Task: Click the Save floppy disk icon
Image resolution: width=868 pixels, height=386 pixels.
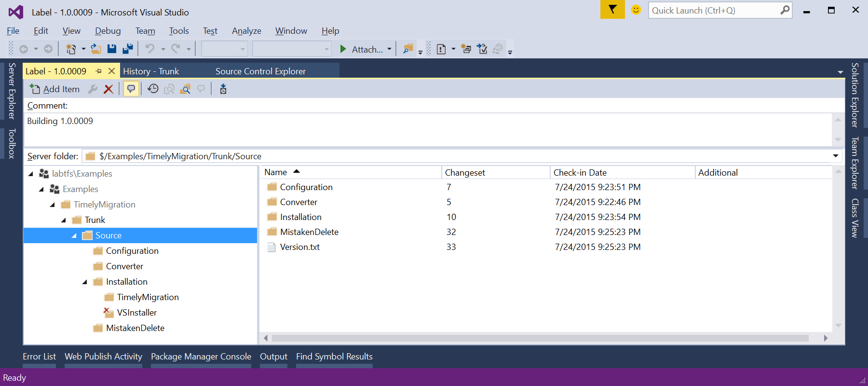Action: tap(112, 49)
